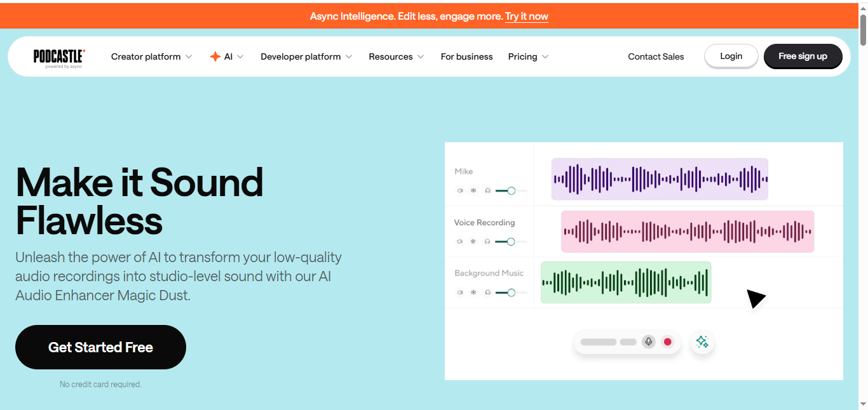Click the orange AI sparkle icon
Screen dimensions: 868x410
(x=215, y=56)
